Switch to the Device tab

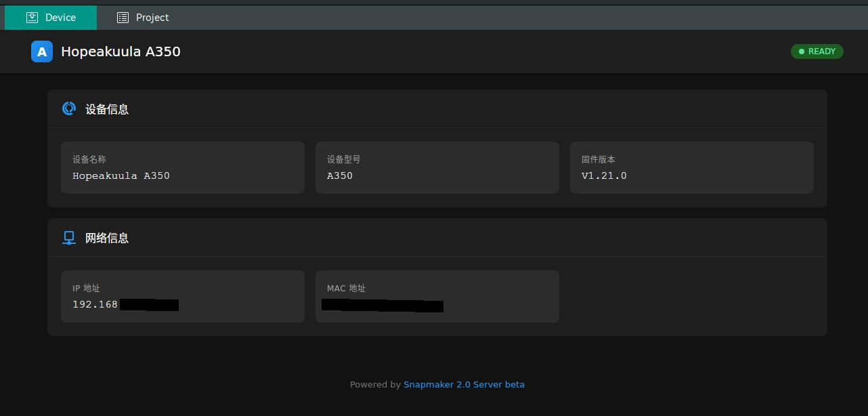pyautogui.click(x=51, y=18)
